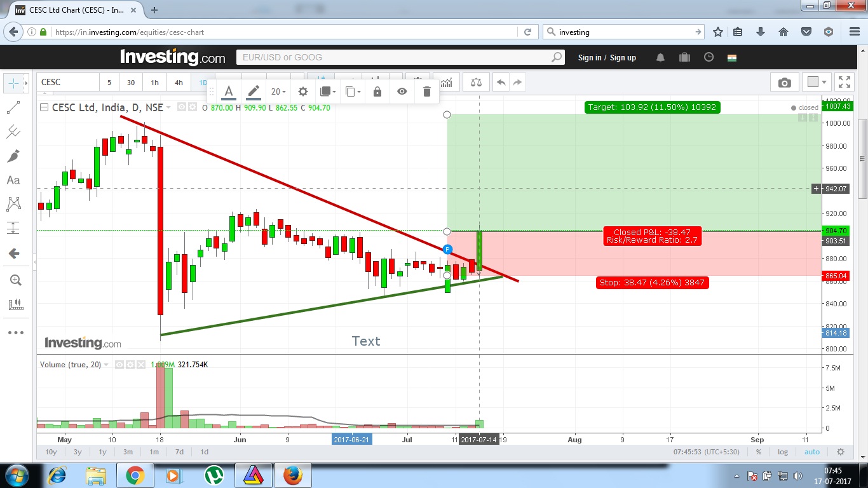868x488 pixels.
Task: Open the patterns drawing tool
Action: (13, 204)
